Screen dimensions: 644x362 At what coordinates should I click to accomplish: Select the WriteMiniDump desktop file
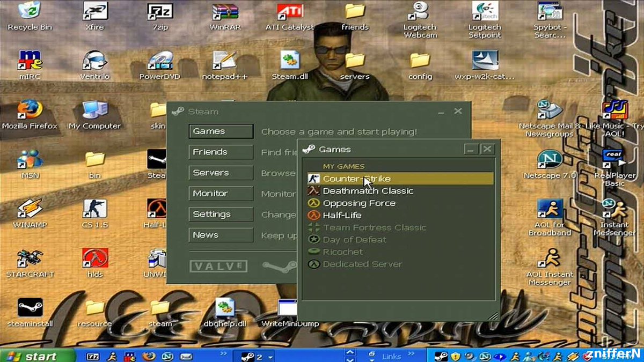click(x=290, y=312)
